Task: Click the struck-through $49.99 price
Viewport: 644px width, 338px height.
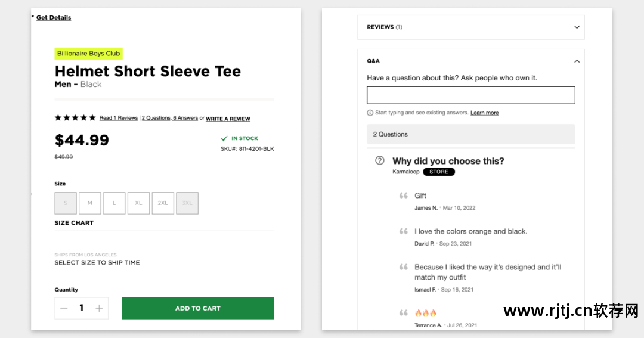Action: (64, 157)
